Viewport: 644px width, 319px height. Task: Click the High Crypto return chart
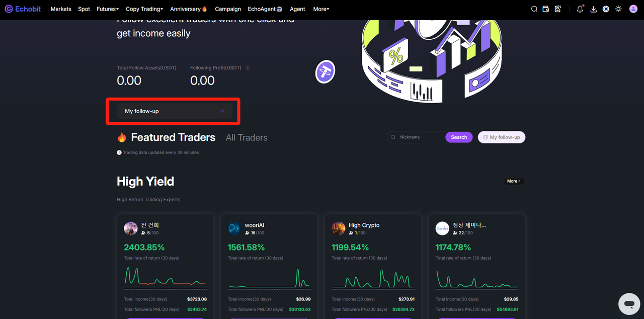tap(373, 277)
